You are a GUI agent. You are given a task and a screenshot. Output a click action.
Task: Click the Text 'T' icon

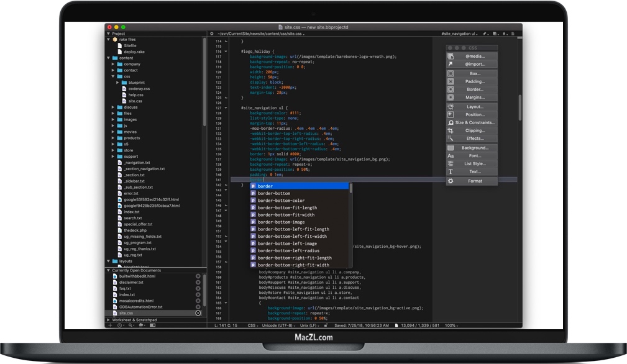point(451,171)
